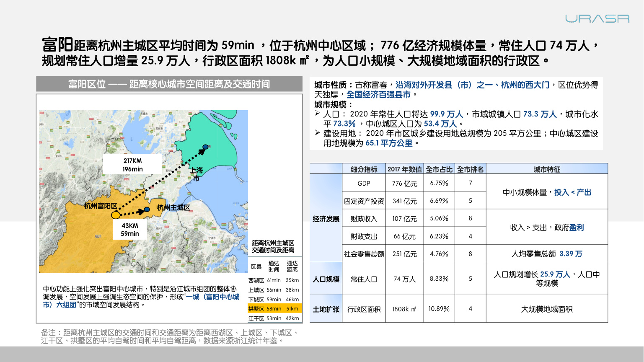The height and width of the screenshot is (362, 644).
Task: Click the 6.23% share cell
Action: [439, 236]
